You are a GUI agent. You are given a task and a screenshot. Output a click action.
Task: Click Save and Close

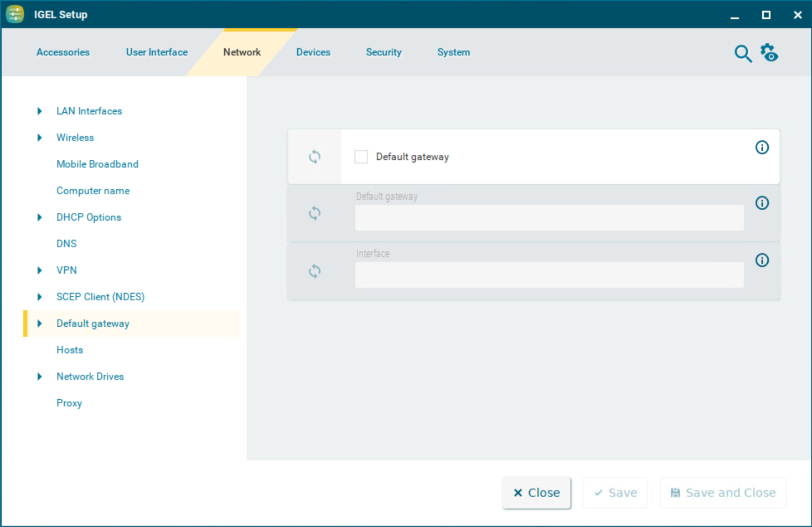click(722, 492)
